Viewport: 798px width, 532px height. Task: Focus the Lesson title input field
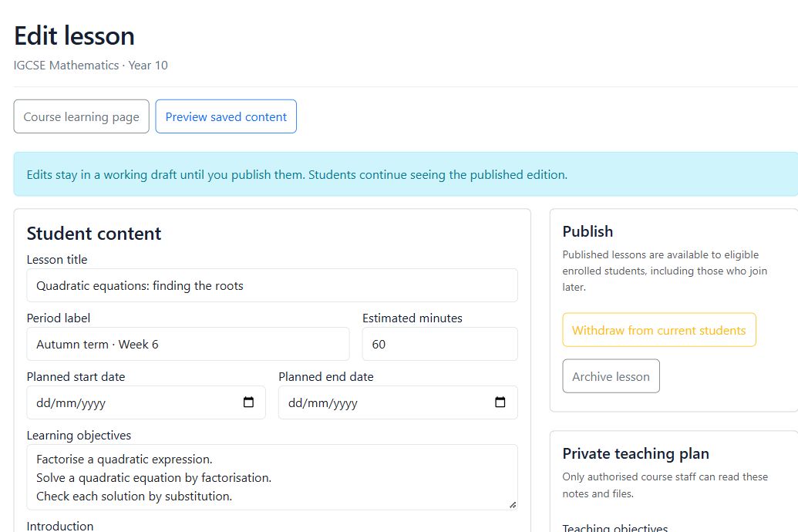click(272, 285)
